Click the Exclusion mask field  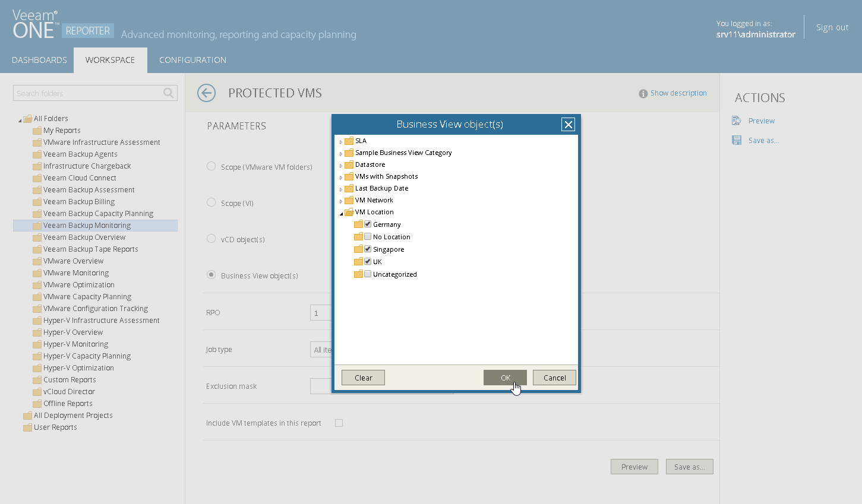coord(321,386)
